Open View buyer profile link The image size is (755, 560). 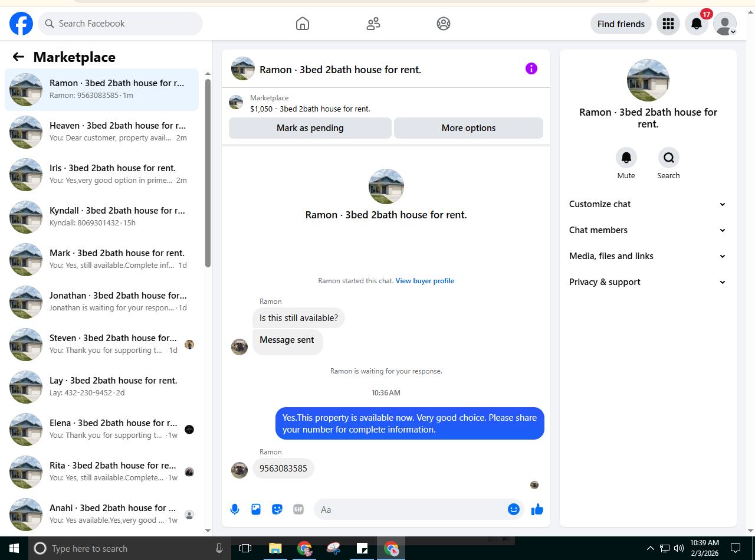[425, 281]
